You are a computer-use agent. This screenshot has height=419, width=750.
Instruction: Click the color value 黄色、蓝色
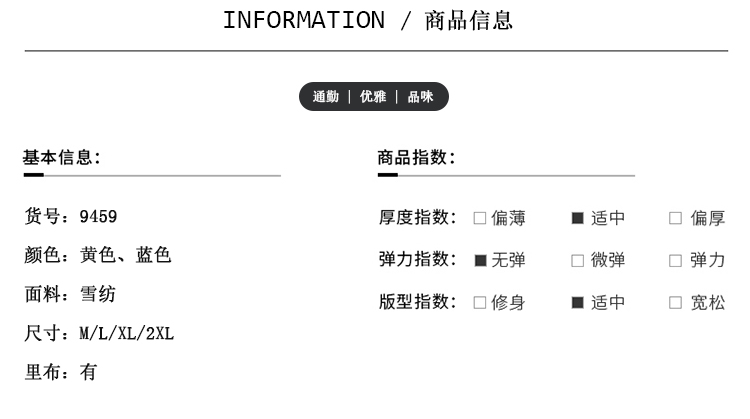(126, 255)
